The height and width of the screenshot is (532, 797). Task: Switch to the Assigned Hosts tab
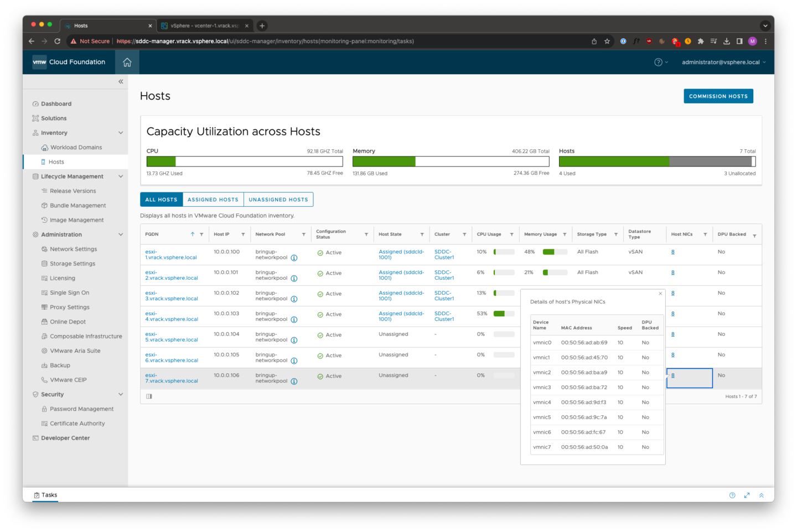(x=213, y=199)
